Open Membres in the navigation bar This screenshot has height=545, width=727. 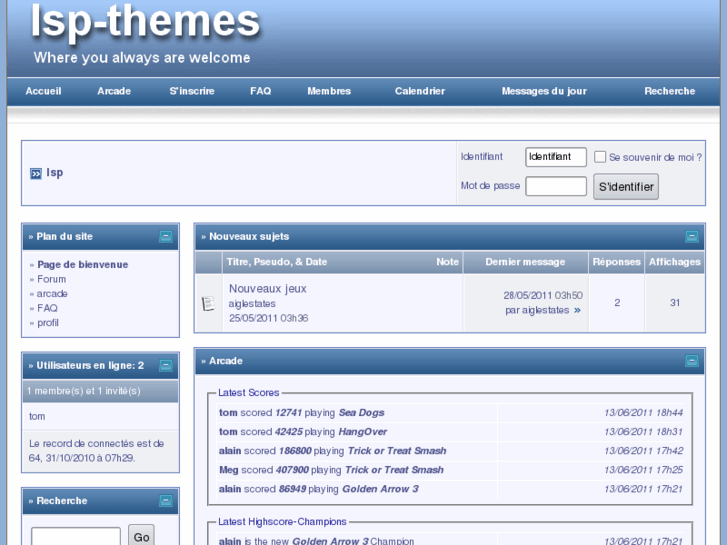329,91
